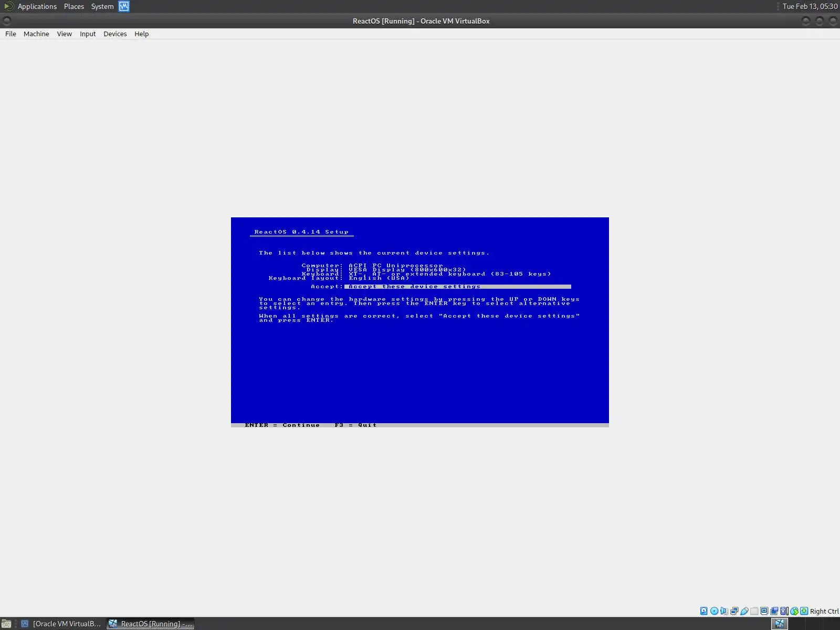Click the 'VESA Display (800x600x32)' value

407,270
